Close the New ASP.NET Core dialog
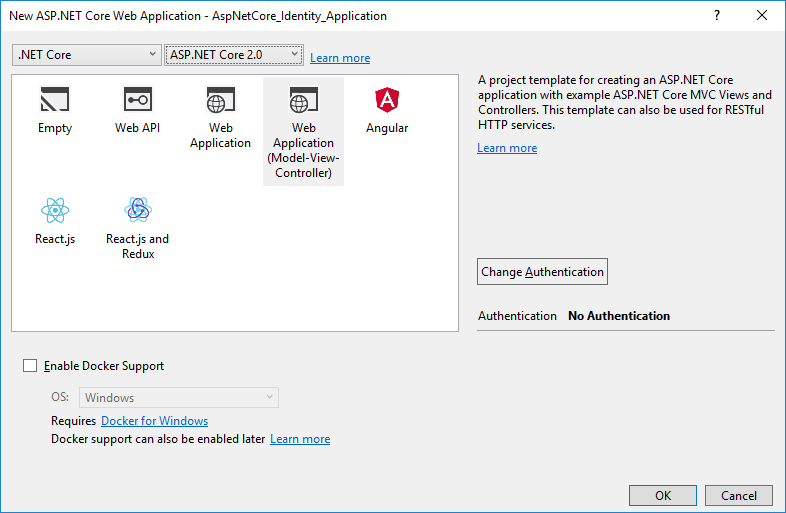 click(762, 16)
